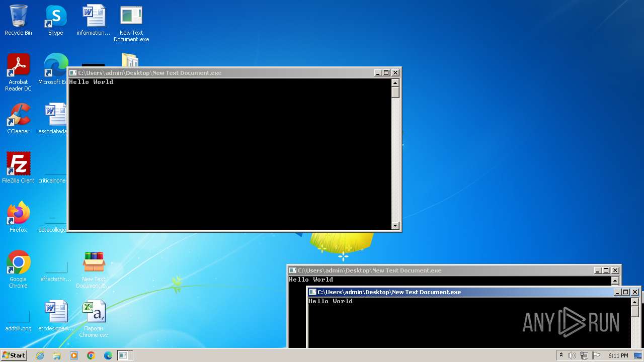This screenshot has height=362, width=644.
Task: Minimize the top console window
Action: coord(378,73)
